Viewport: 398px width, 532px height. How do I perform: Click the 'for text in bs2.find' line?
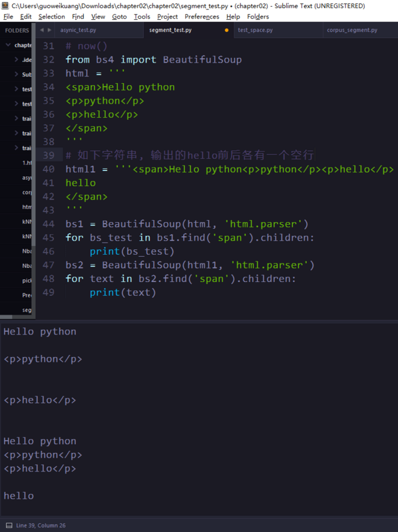[180, 279]
